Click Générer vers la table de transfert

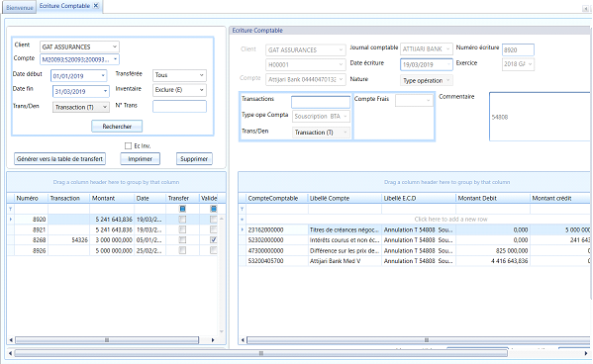[59, 158]
